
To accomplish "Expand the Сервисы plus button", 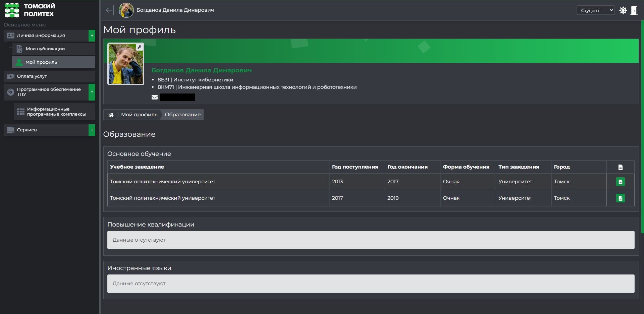I will click(92, 130).
